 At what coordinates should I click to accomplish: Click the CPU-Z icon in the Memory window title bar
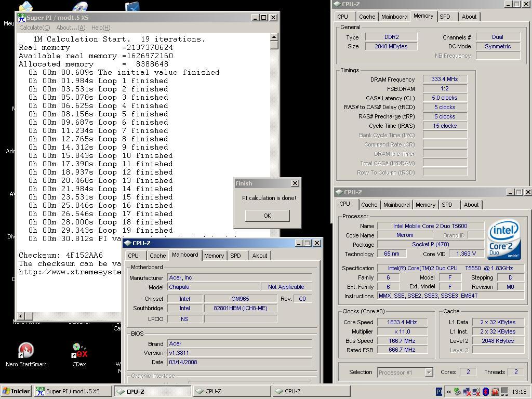tap(337, 4)
